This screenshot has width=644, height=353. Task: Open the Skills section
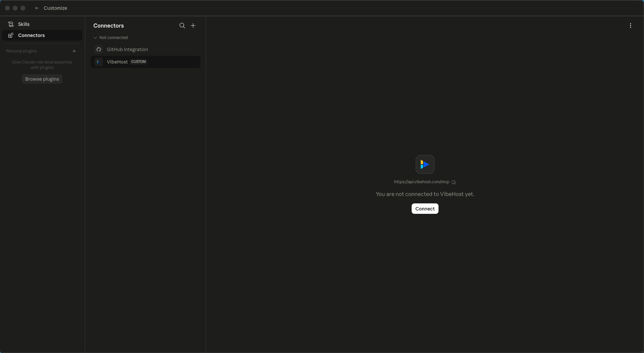[x=42, y=24]
